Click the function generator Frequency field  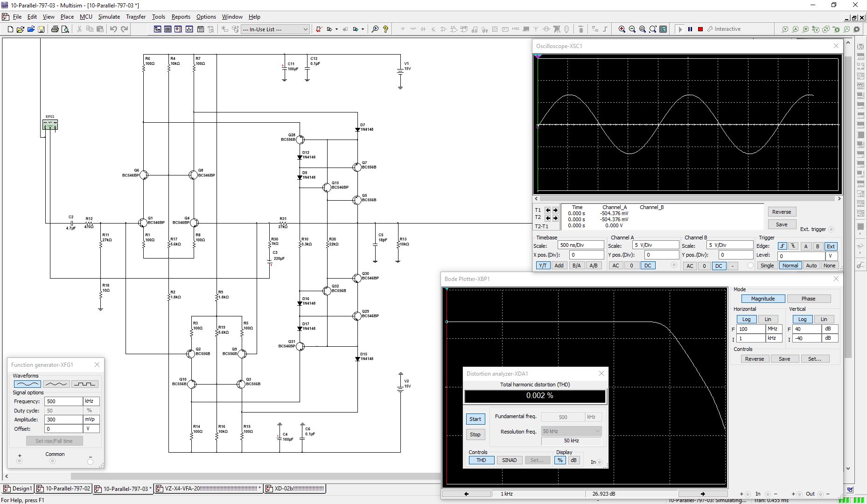(63, 401)
